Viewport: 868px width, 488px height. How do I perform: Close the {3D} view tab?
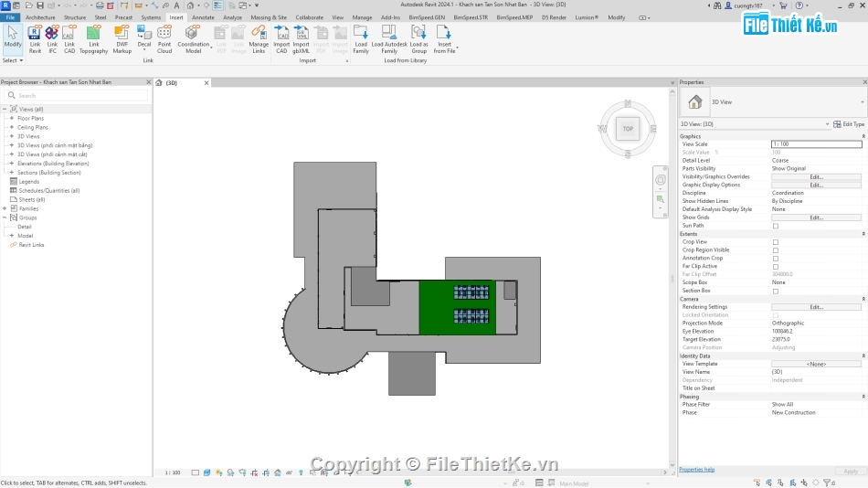pos(206,82)
